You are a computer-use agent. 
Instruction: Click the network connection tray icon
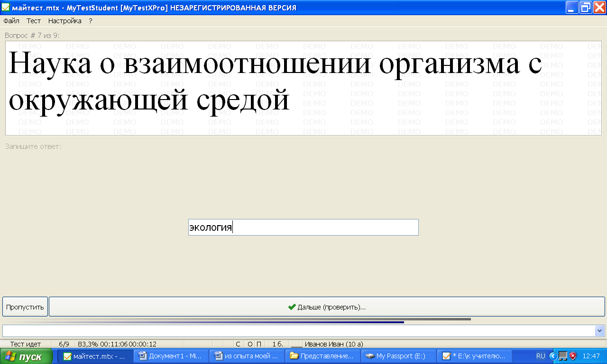563,356
